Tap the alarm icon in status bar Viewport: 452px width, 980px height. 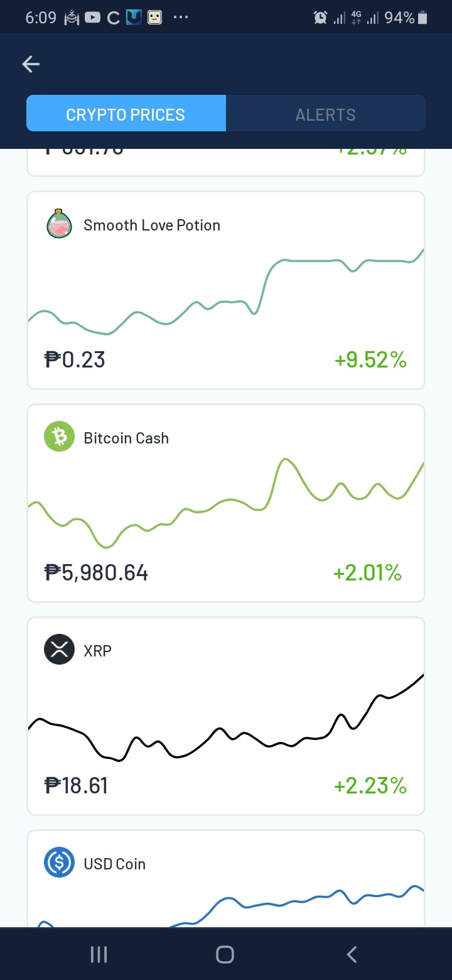(x=320, y=18)
